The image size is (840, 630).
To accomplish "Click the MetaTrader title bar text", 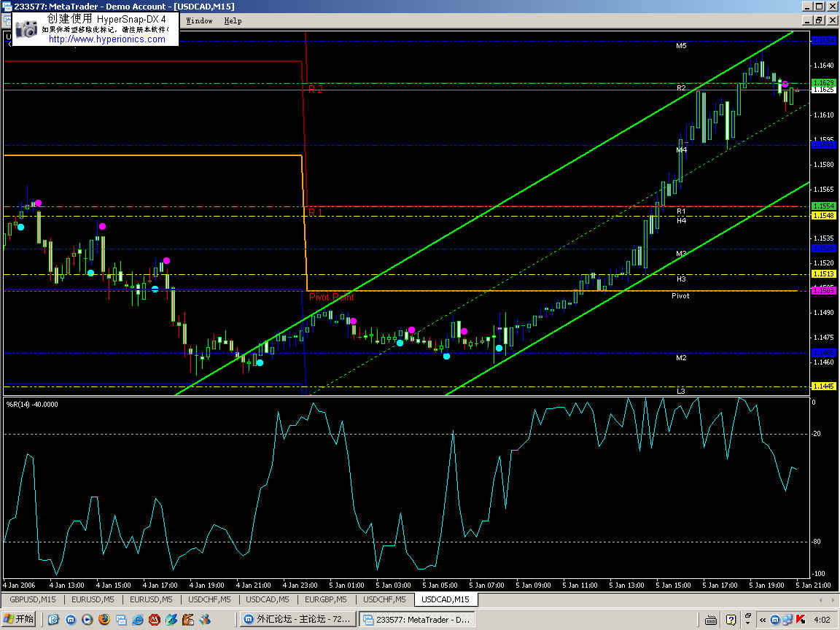I will 124,7.
